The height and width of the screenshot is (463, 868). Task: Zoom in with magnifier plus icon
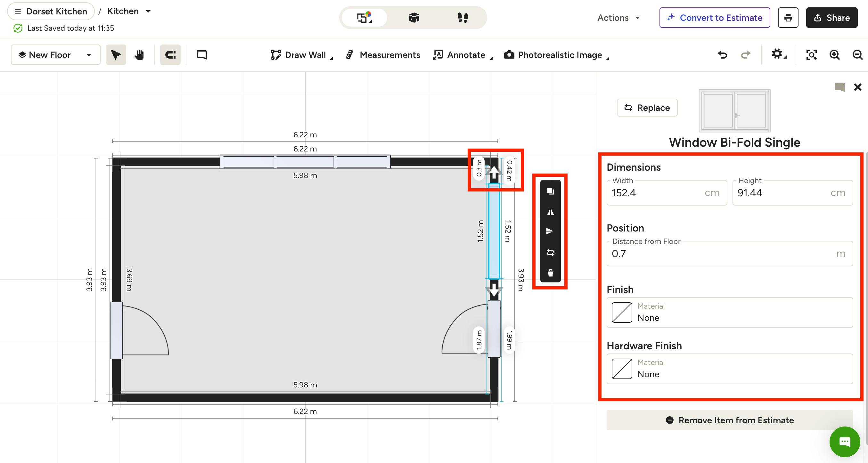click(834, 54)
